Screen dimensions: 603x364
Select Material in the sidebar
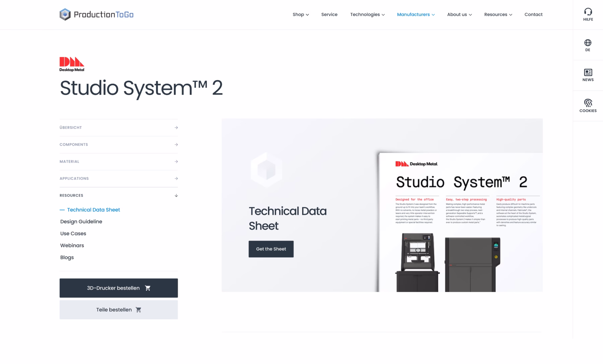pyautogui.click(x=119, y=162)
